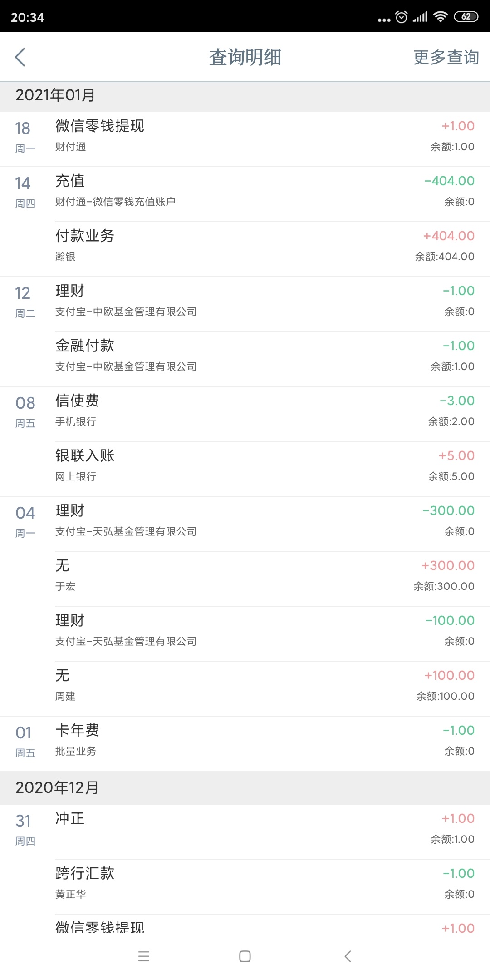Open the 信使费 -3.00 record
Image resolution: width=490 pixels, height=980 pixels.
(x=245, y=414)
